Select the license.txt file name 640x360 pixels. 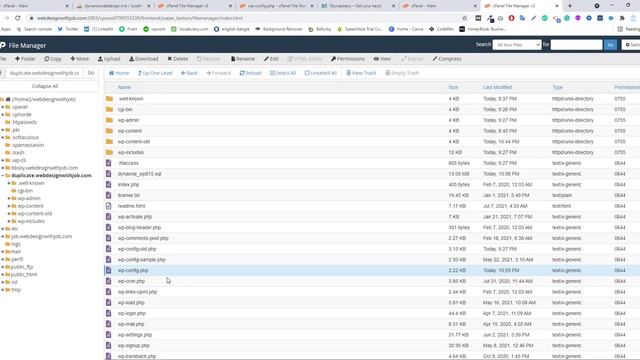(129, 195)
